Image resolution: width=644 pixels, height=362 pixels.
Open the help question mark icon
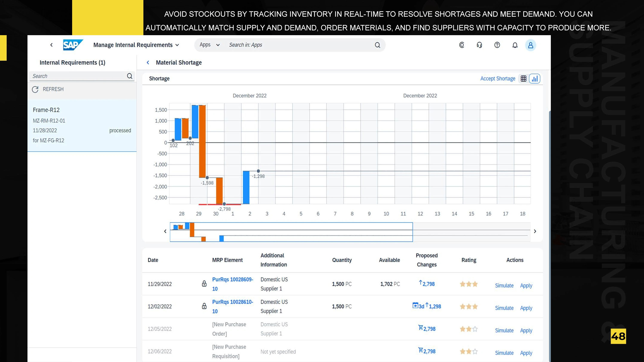(x=497, y=45)
